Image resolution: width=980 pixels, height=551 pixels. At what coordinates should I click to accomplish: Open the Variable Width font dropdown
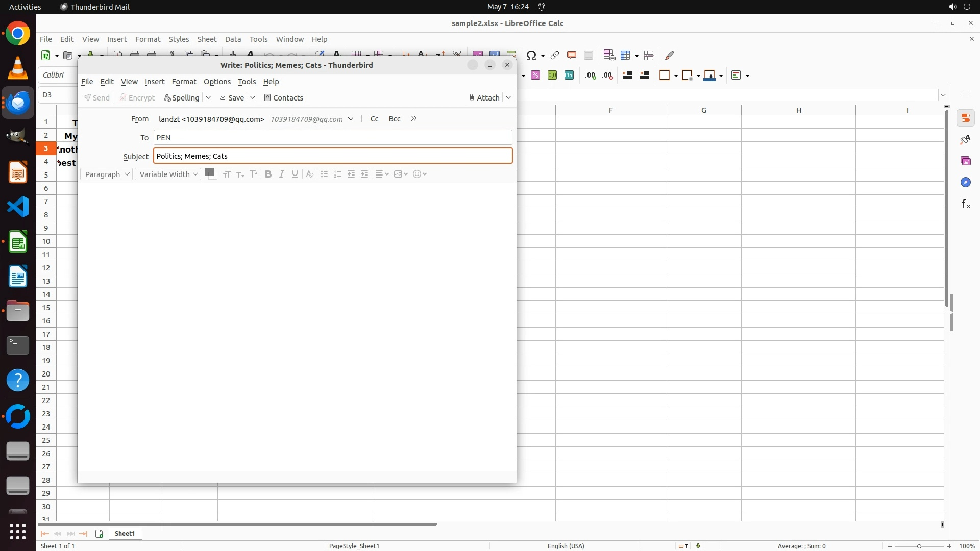pos(168,174)
